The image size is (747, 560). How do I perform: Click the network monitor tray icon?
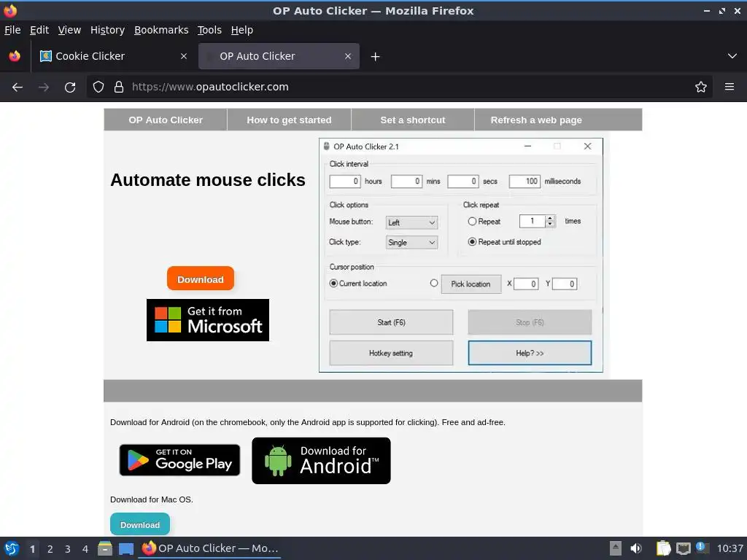[683, 548]
